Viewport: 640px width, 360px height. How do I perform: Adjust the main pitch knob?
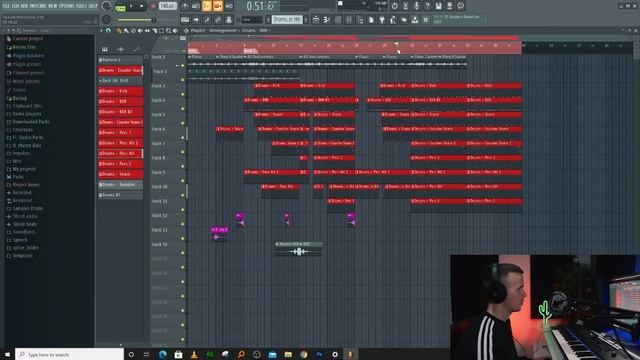[106, 20]
